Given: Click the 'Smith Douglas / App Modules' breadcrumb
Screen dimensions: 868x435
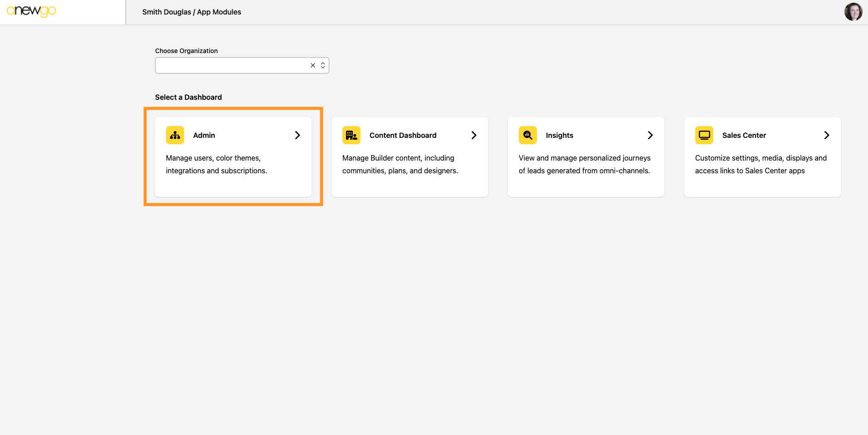Looking at the screenshot, I should (x=192, y=12).
